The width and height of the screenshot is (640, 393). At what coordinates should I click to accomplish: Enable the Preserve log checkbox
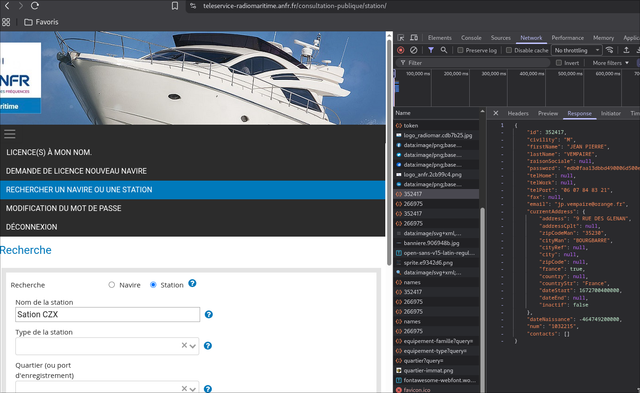[460, 50]
